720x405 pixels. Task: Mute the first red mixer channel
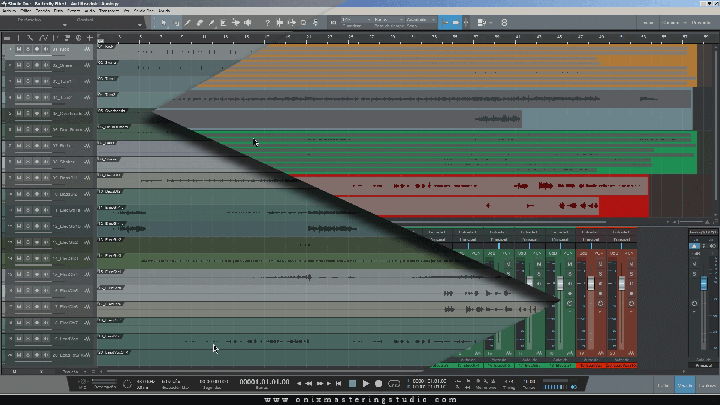600,264
